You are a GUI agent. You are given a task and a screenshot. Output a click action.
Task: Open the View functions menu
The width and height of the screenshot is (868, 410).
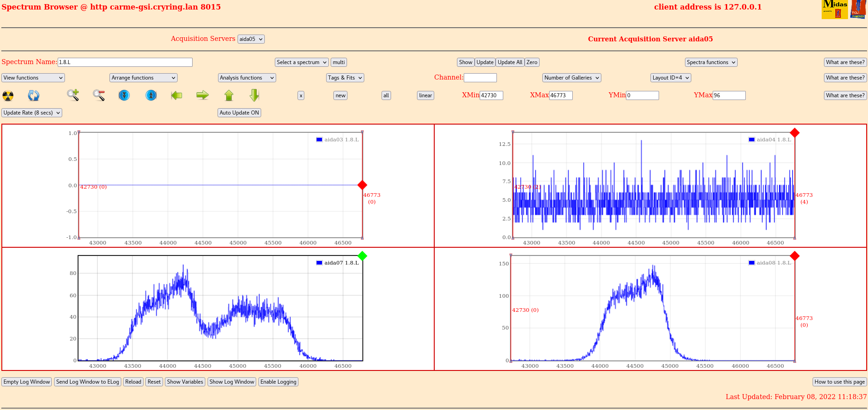[33, 78]
